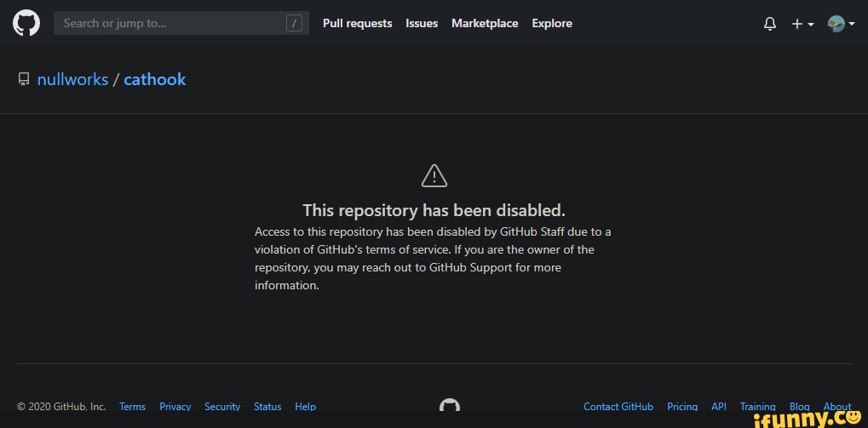Click the warning triangle alert icon
This screenshot has width=868, height=428.
[x=434, y=176]
